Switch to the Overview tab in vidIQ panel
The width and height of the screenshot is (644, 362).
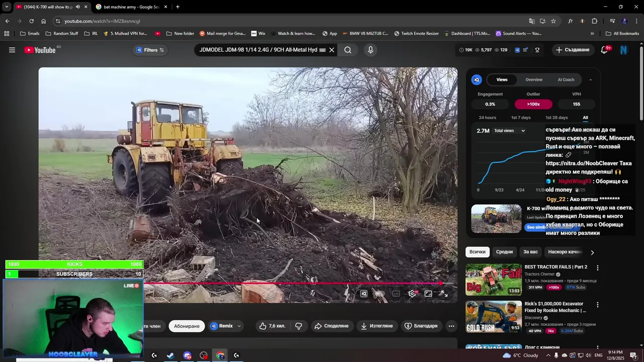click(534, 79)
